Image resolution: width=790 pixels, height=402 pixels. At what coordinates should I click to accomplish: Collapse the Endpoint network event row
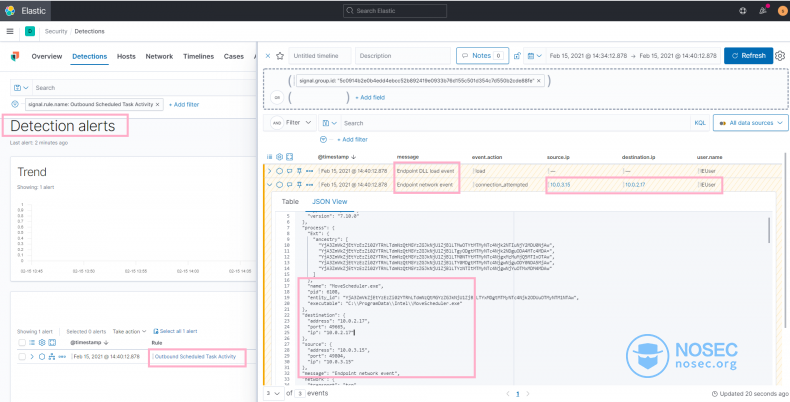pos(269,185)
